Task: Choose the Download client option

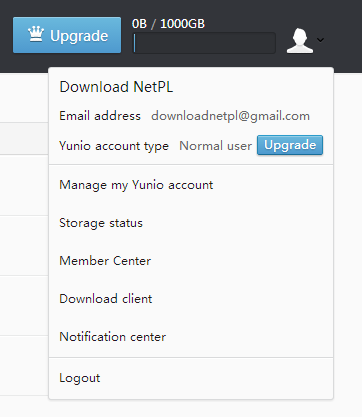Action: 106,299
